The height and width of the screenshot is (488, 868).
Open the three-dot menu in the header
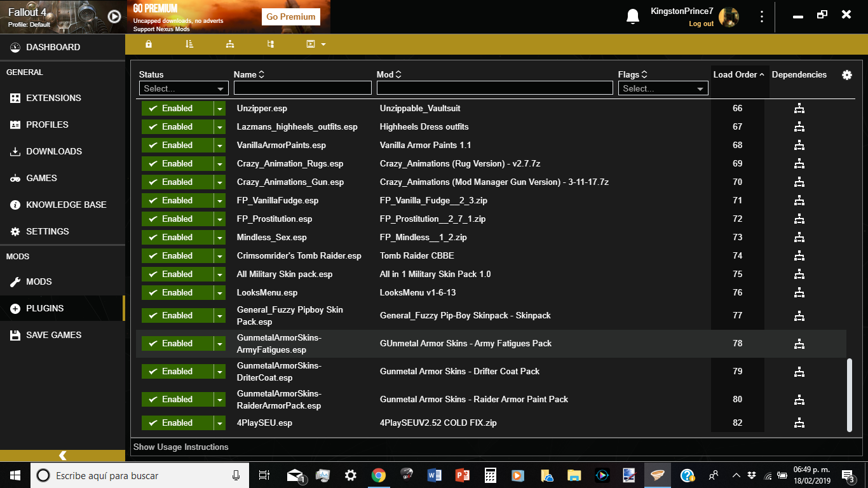coord(762,17)
